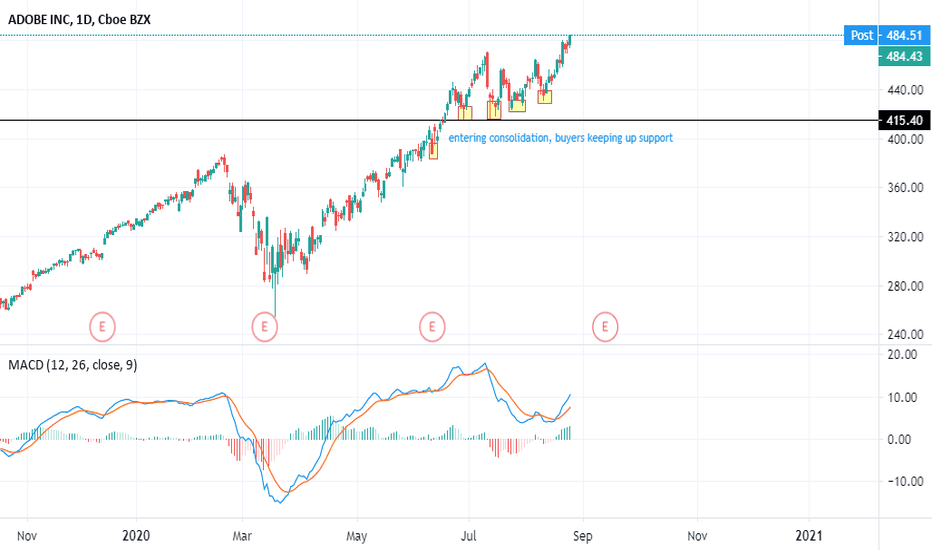Click the highlighted box below 400 near June
The width and height of the screenshot is (932, 550).
433,150
